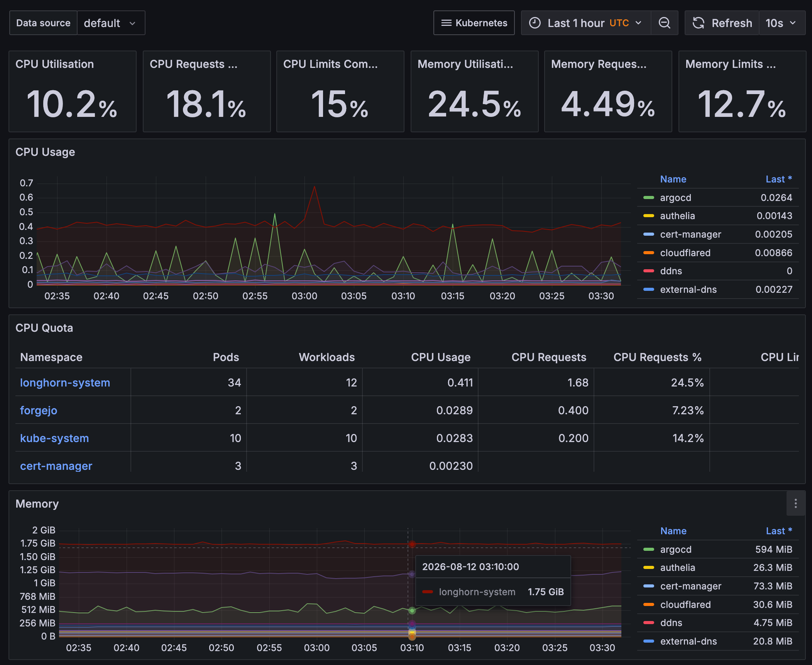The height and width of the screenshot is (665, 812).
Task: Open the default data source dropdown
Action: coord(111,23)
